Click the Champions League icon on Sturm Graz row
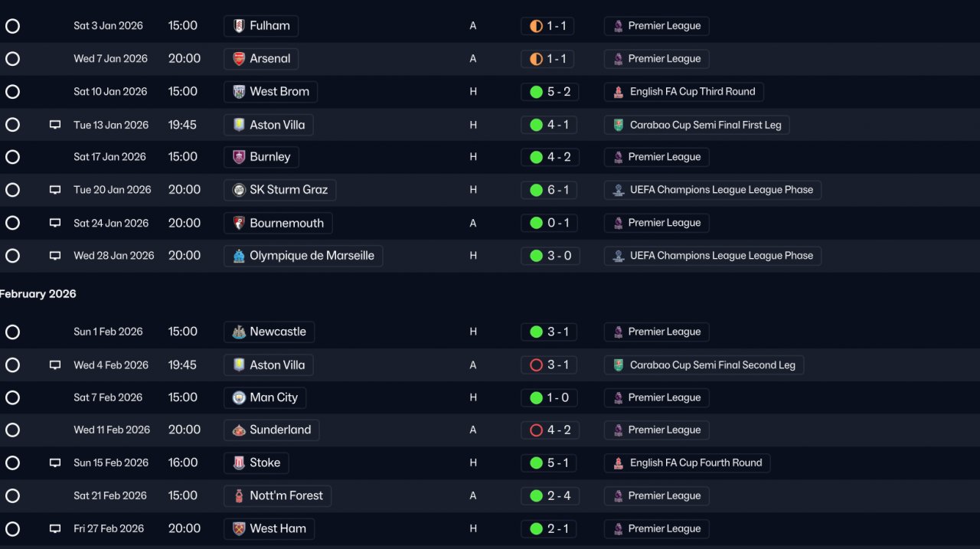 [619, 190]
